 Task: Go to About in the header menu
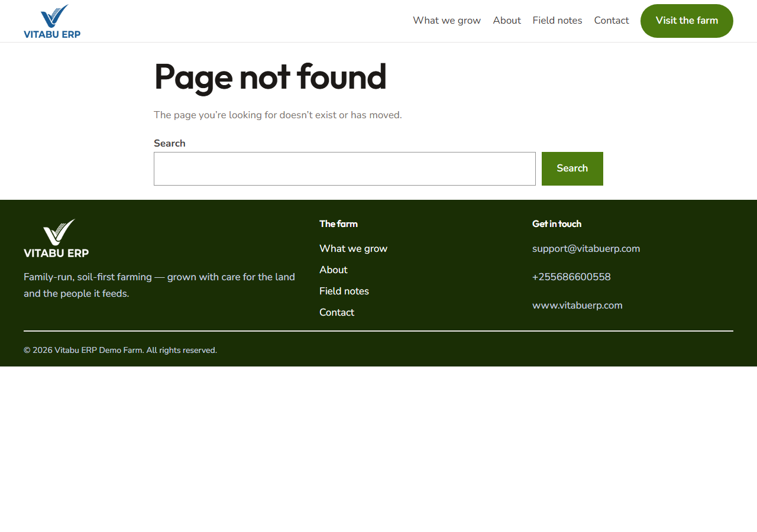tap(507, 21)
